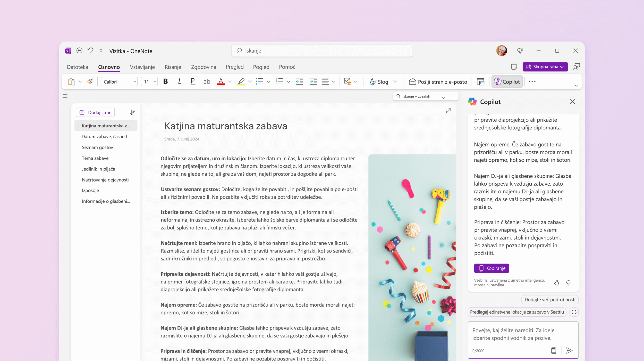Increase the indent level
This screenshot has height=361, width=644.
coord(313,82)
